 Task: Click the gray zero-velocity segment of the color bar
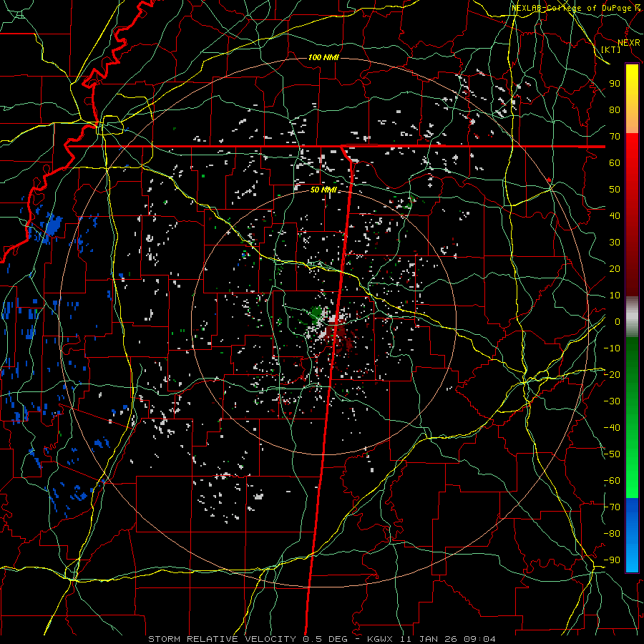[x=632, y=317]
